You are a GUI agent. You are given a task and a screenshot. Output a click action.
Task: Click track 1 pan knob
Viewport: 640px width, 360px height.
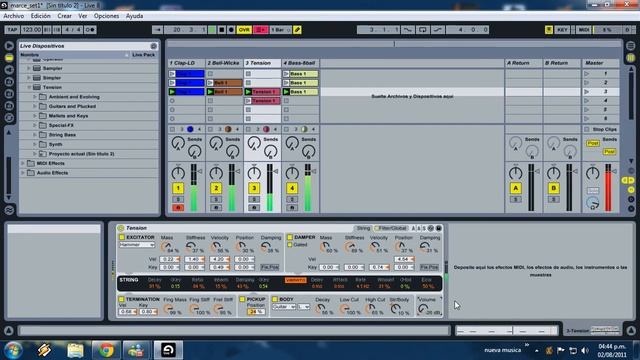coord(178,173)
